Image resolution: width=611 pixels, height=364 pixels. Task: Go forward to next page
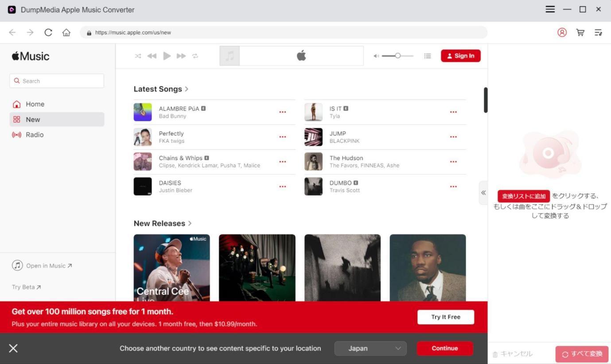click(x=30, y=32)
